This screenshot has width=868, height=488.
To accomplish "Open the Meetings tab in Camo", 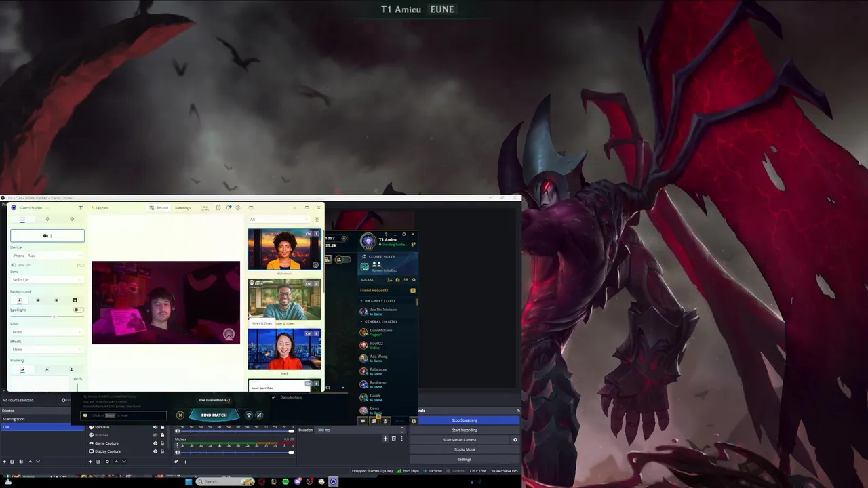I will 182,208.
